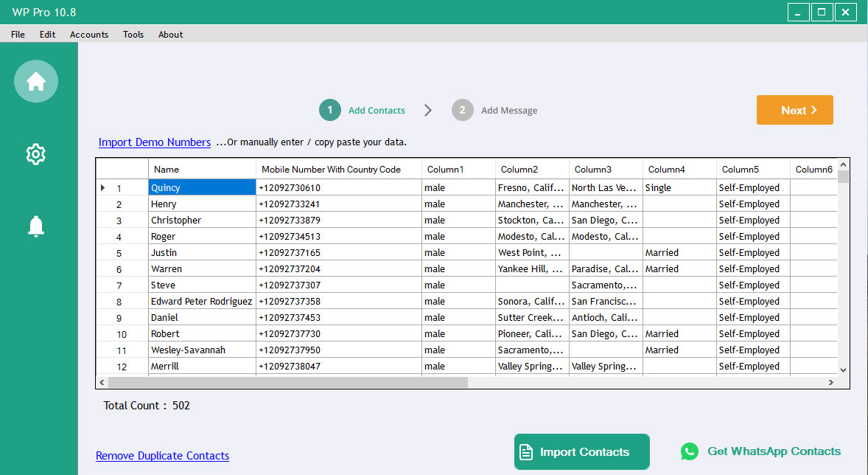Click the WhatsApp logo icon
The height and width of the screenshot is (475, 868).
pyautogui.click(x=690, y=451)
